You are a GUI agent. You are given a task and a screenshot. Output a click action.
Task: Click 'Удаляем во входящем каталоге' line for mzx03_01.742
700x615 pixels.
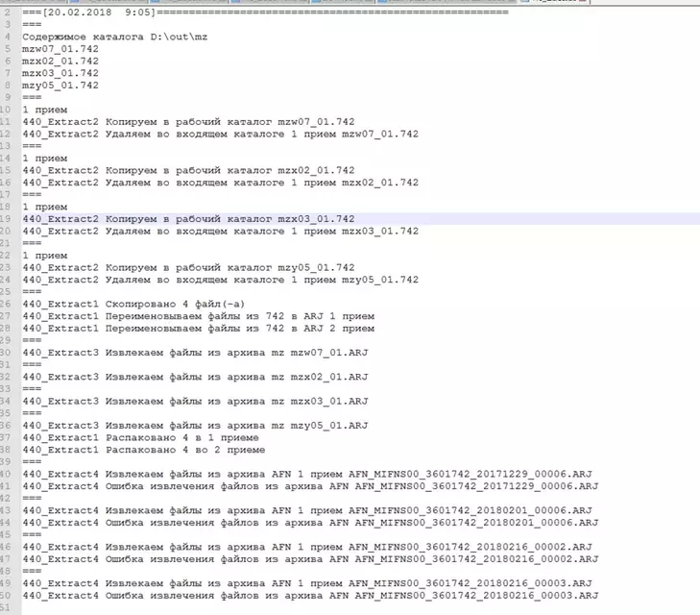[x=221, y=231]
